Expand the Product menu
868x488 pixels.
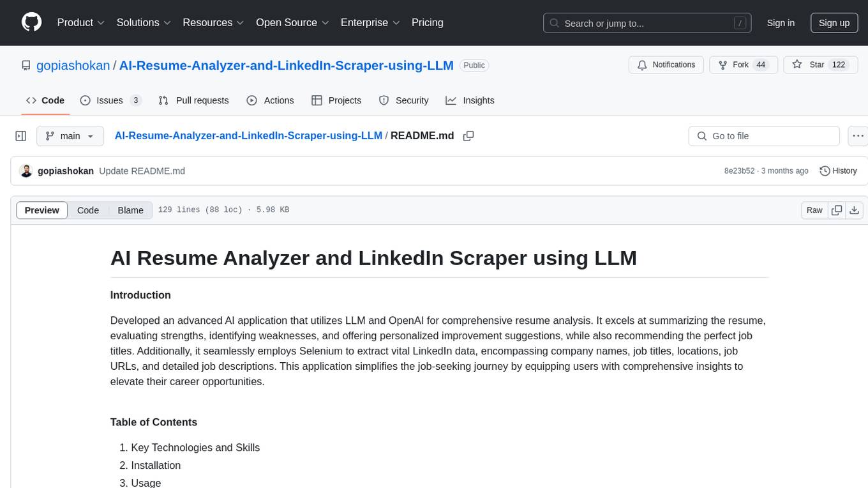click(81, 22)
